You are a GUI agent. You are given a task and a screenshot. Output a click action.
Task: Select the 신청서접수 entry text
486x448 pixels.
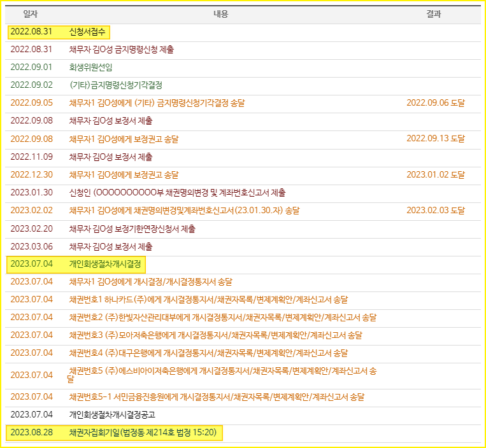(87, 32)
